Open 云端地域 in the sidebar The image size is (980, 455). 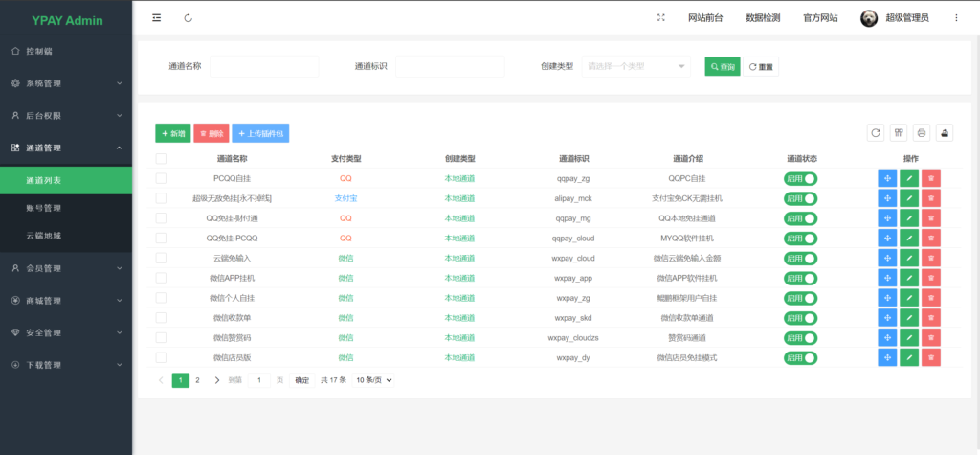tap(66, 236)
